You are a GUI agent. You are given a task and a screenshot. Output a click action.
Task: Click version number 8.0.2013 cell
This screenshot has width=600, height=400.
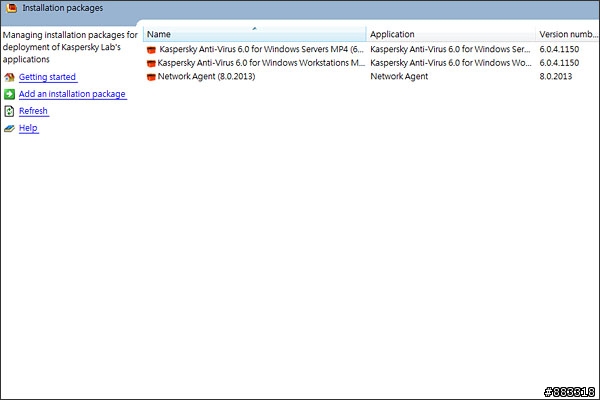click(556, 77)
